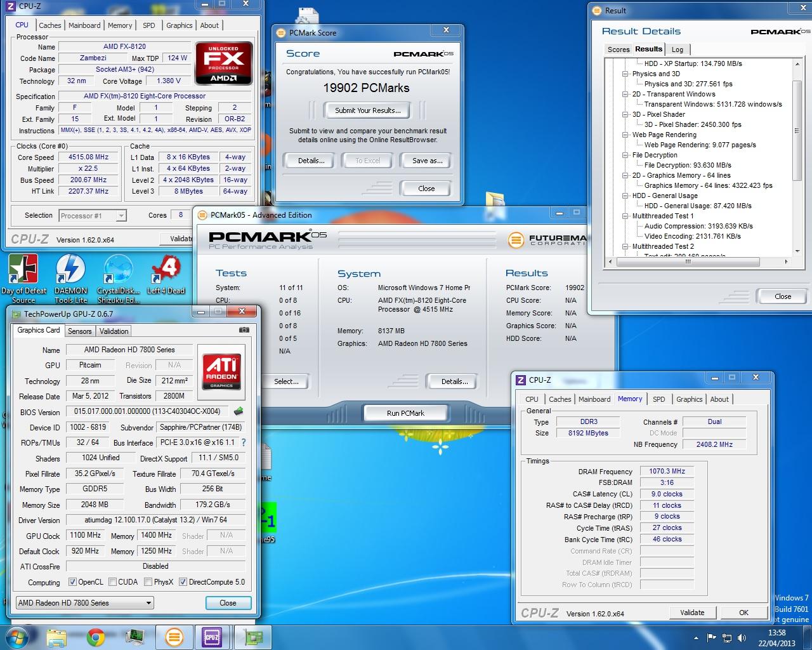Click the Bus Interface question mark icon
Viewport: 812px width, 650px height.
(x=244, y=442)
